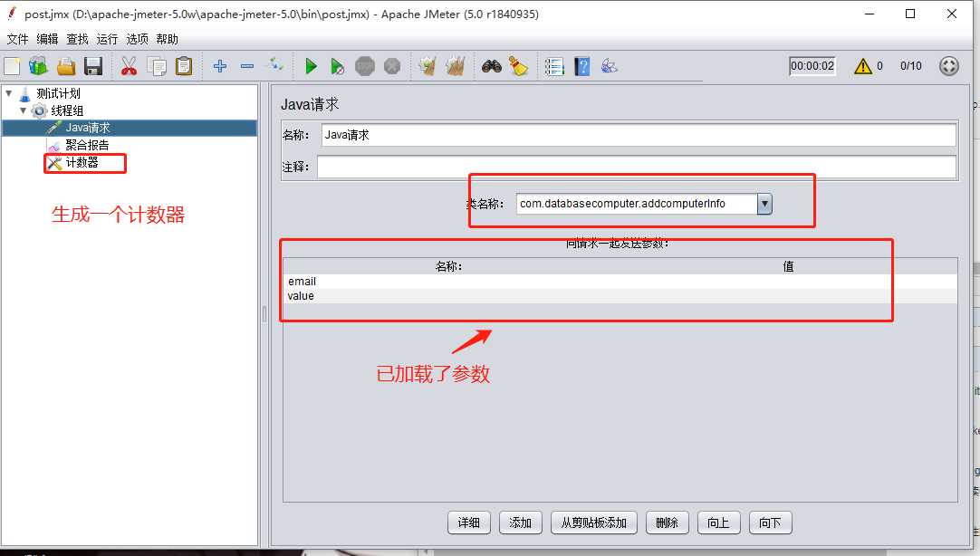Click the Open file folder icon
Screen dimensions: 980x556
[65, 66]
